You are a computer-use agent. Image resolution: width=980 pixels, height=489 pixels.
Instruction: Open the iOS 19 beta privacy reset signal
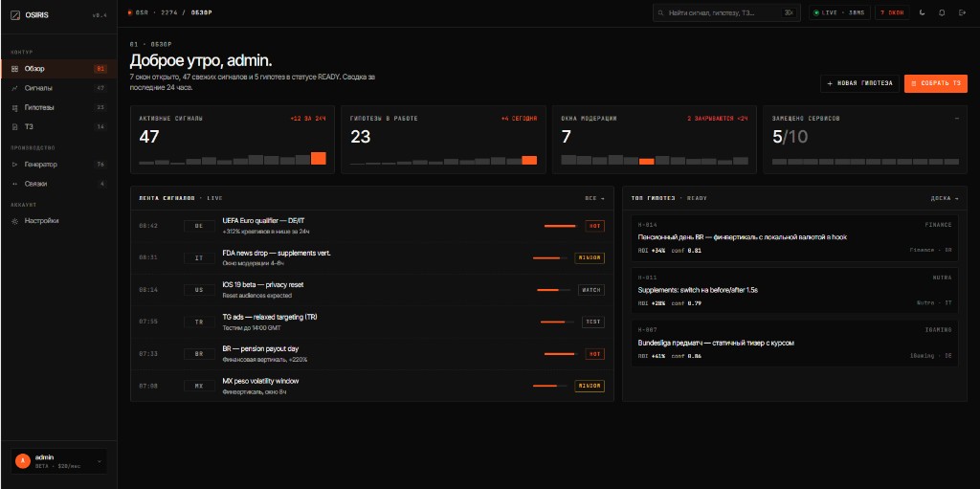pos(372,290)
